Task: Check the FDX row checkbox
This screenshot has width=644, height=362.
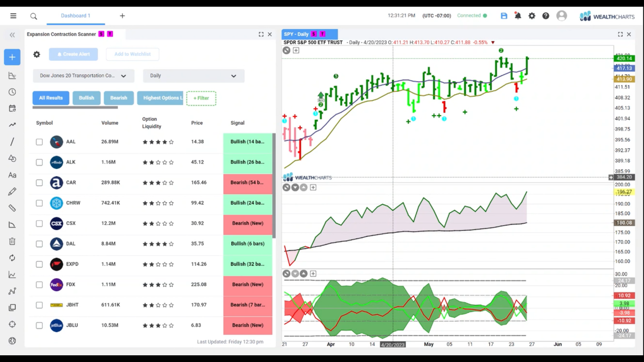Action: click(x=39, y=285)
